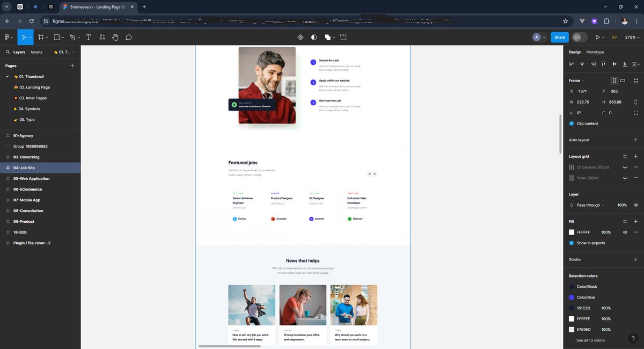Image resolution: width=644 pixels, height=349 pixels.
Task: Click independent corners icon
Action: 636,113
